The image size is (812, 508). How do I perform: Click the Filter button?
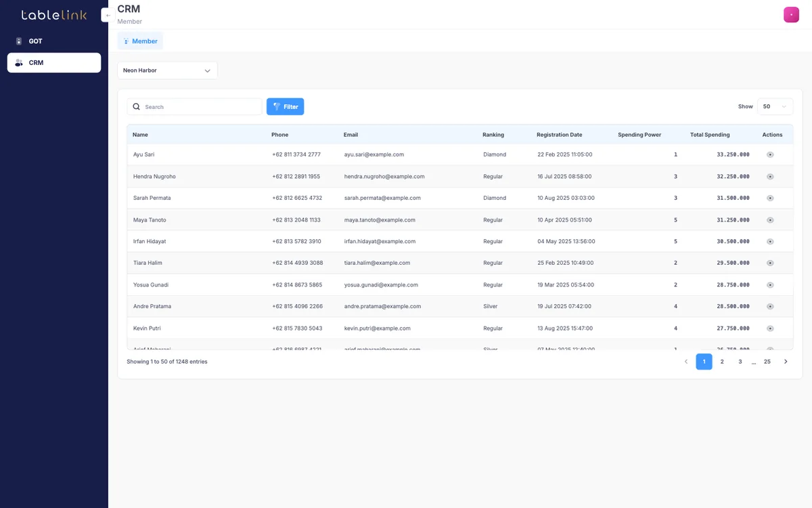(285, 107)
